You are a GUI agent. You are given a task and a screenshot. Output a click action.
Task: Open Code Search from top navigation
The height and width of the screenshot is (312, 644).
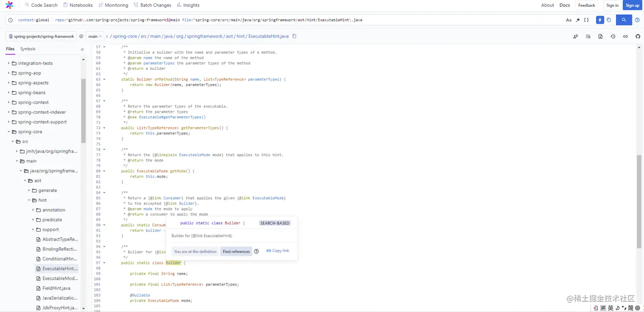(41, 5)
